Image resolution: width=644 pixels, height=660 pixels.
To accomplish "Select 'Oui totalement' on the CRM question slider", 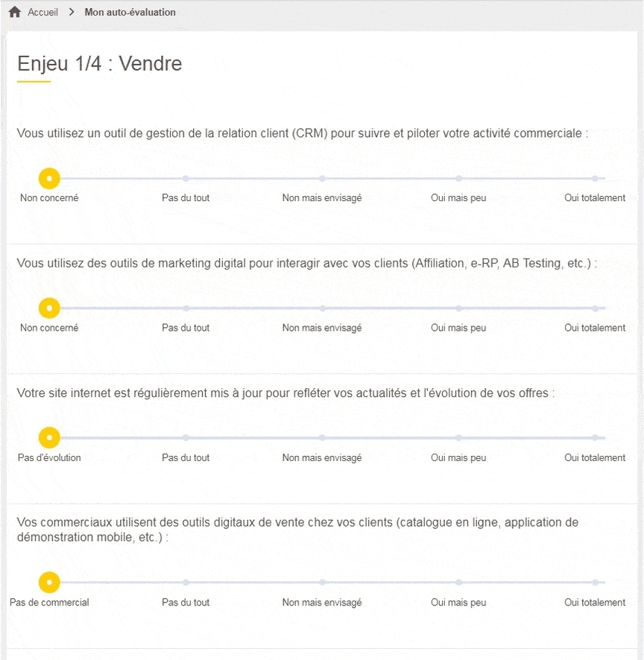I will click(x=594, y=178).
